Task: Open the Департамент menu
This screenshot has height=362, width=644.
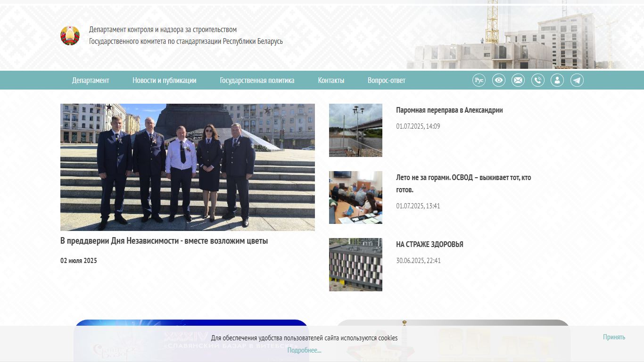Action: (x=91, y=80)
